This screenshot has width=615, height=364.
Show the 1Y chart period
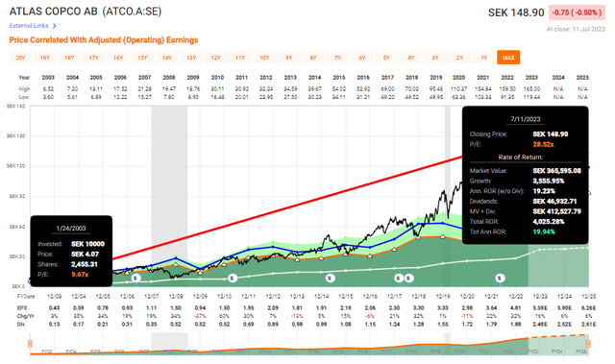point(484,58)
